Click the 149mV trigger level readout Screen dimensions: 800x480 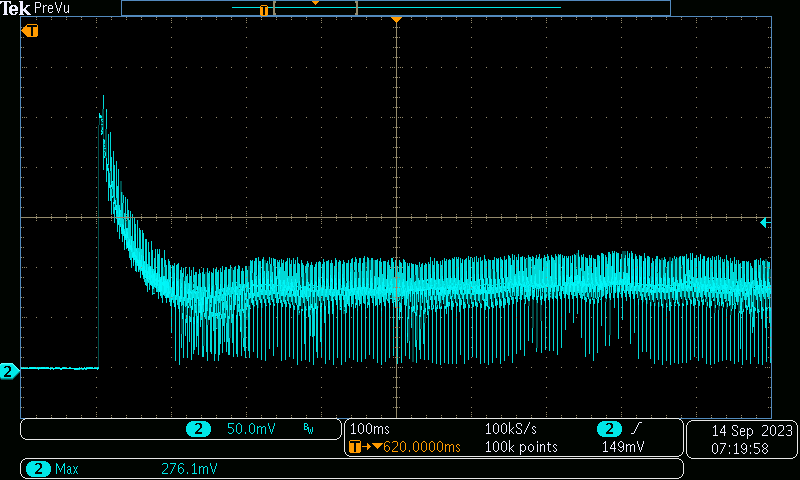coord(622,447)
